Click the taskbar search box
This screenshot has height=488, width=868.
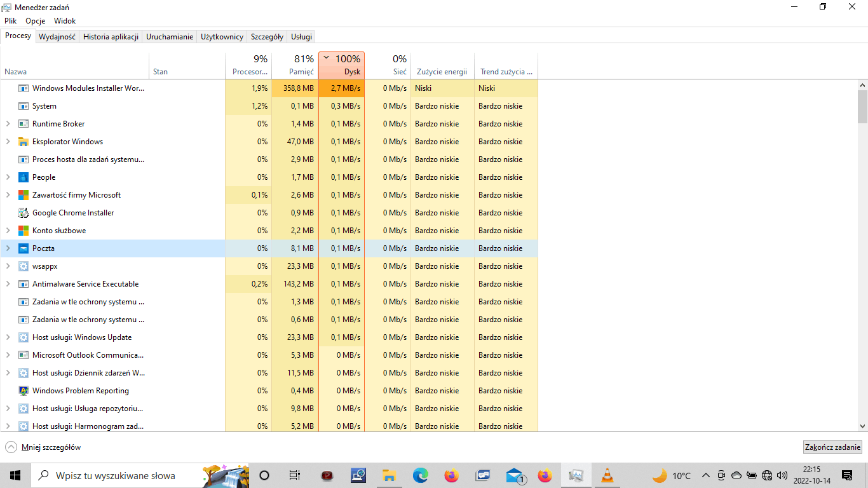point(140,475)
